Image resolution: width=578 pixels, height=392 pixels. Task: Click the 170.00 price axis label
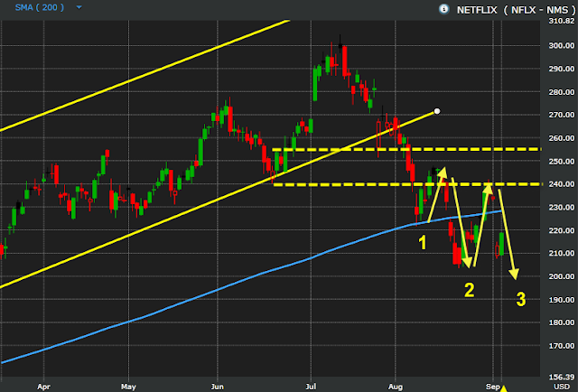pos(562,346)
